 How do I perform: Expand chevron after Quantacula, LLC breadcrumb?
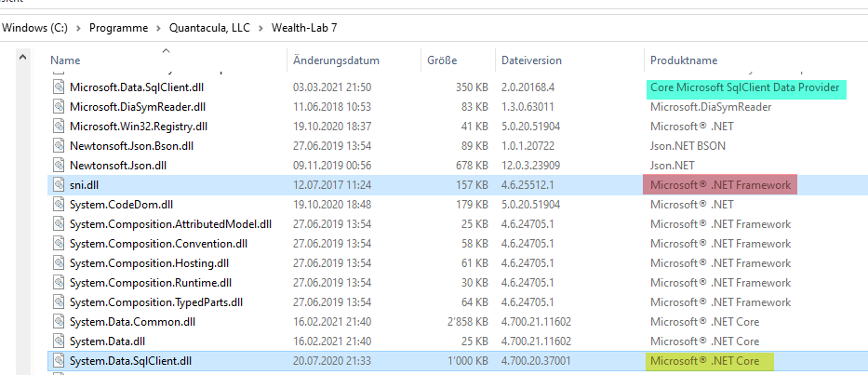260,28
